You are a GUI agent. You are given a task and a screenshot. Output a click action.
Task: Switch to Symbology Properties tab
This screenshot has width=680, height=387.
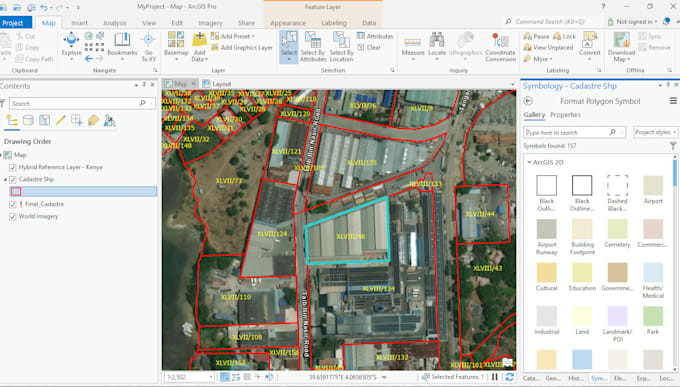pos(565,115)
